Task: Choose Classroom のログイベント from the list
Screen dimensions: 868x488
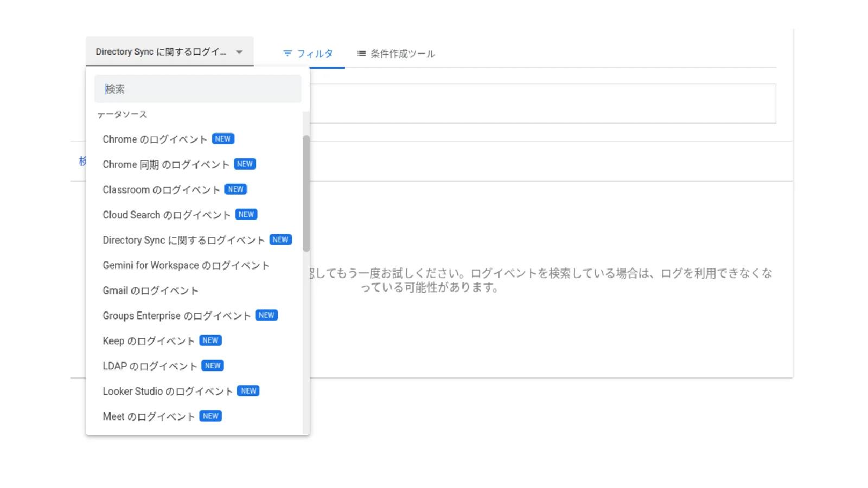Action: pos(161,190)
